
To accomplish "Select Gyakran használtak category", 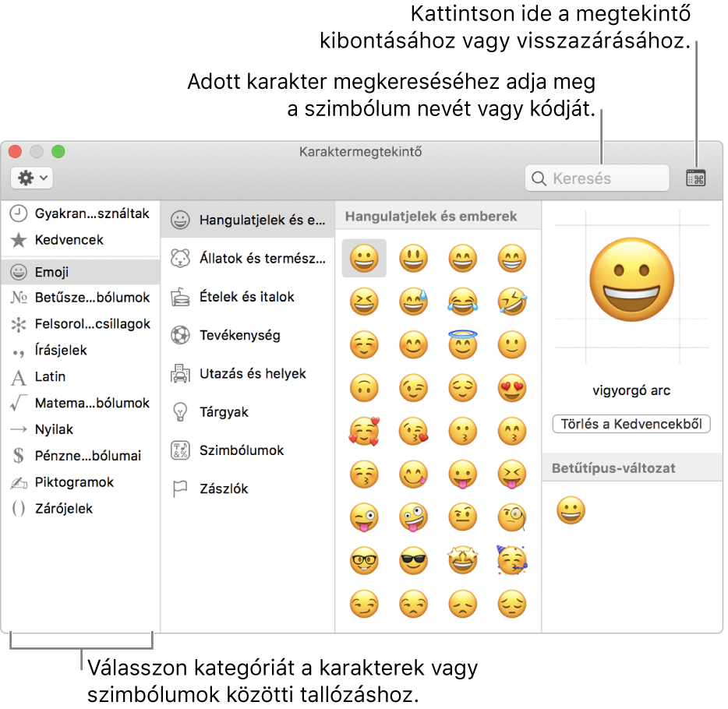I will coord(80,213).
